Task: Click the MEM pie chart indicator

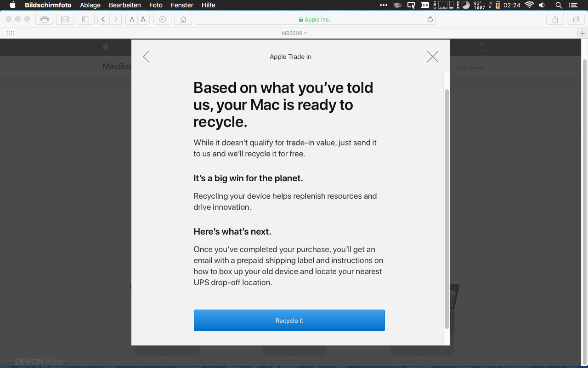Action: pos(466,5)
